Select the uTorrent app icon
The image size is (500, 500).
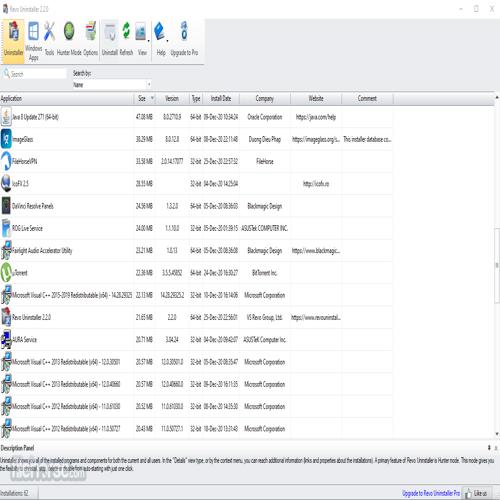pos(6,273)
